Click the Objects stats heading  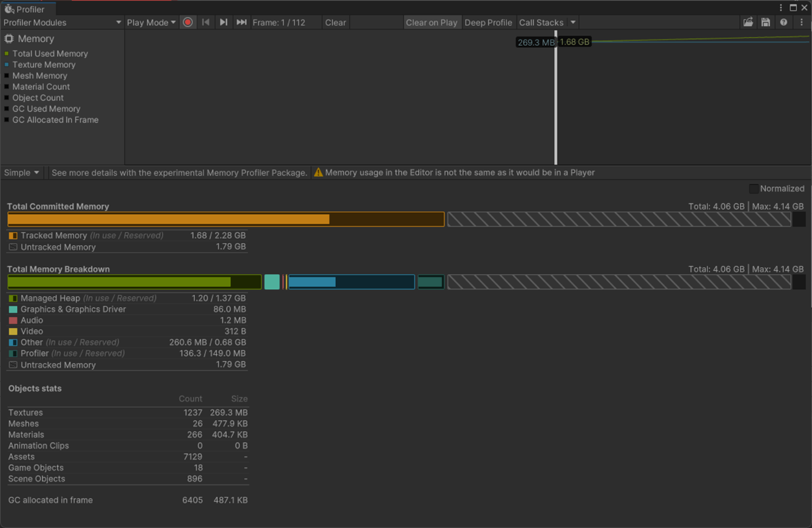click(x=35, y=388)
